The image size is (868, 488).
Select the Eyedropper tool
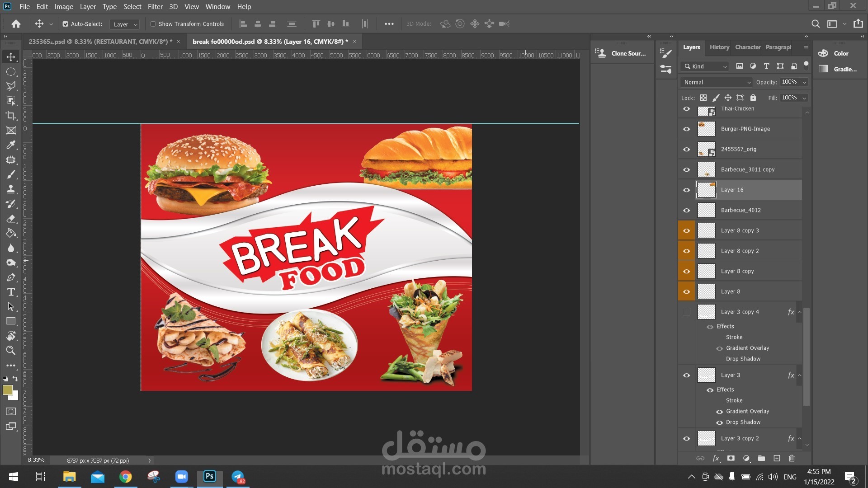[x=11, y=145]
